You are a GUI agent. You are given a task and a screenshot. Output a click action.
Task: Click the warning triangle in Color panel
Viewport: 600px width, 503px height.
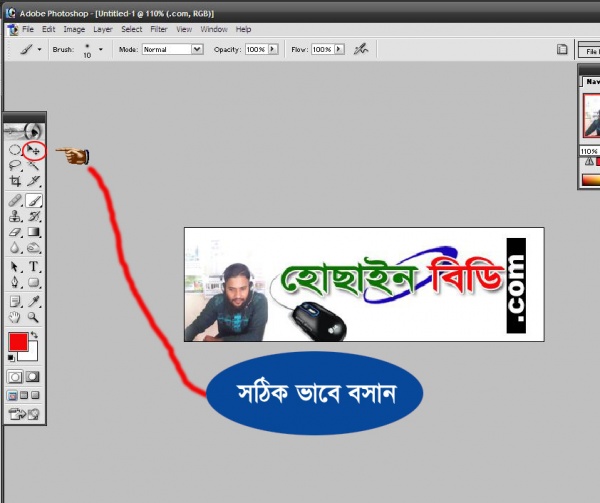point(589,161)
